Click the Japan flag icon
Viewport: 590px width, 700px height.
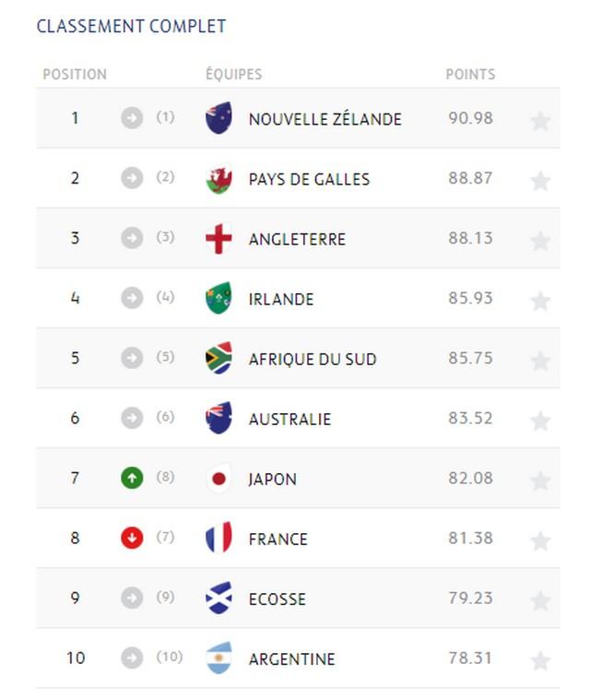[218, 478]
